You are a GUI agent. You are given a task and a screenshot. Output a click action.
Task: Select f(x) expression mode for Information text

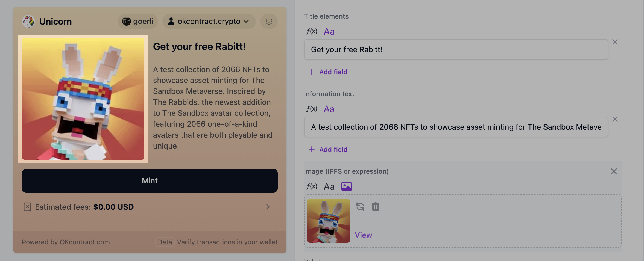(x=312, y=109)
